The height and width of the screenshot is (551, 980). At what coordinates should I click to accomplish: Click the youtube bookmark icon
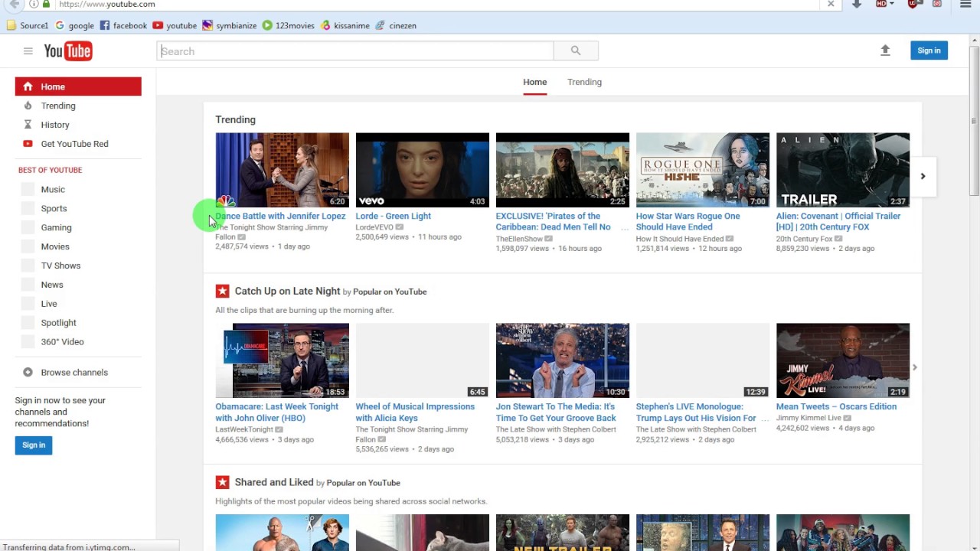[x=158, y=25]
